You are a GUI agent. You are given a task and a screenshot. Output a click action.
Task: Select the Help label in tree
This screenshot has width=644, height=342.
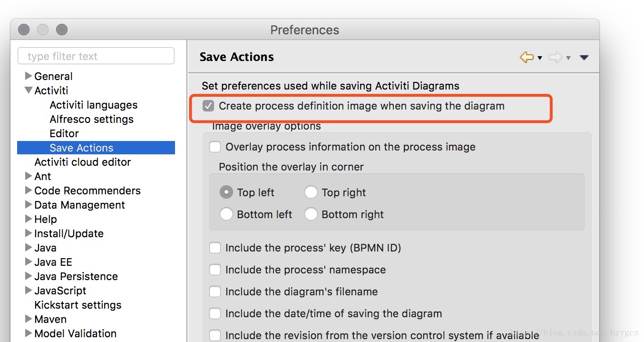[x=46, y=219]
